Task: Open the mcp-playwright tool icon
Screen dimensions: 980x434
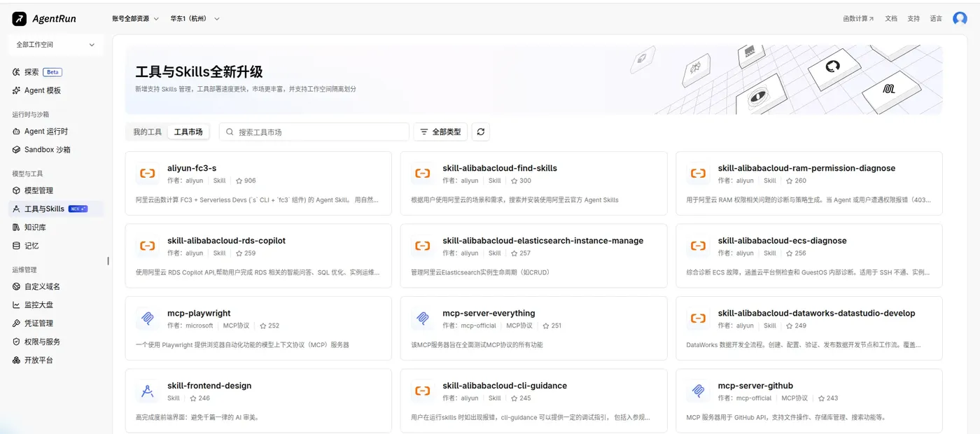Action: click(x=147, y=318)
